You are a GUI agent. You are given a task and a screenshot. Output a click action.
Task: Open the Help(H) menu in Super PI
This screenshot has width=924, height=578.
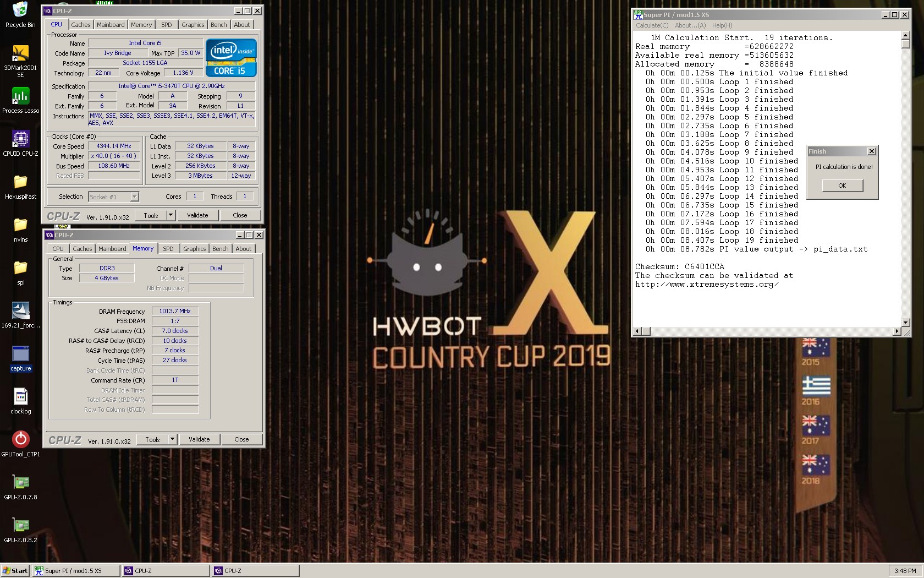(x=722, y=25)
